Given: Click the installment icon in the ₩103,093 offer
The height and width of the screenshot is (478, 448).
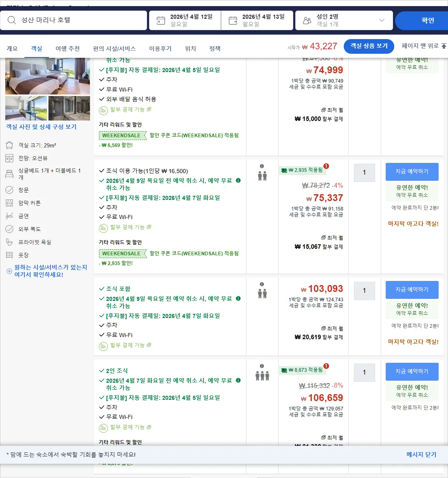Looking at the screenshot, I should coord(103,346).
